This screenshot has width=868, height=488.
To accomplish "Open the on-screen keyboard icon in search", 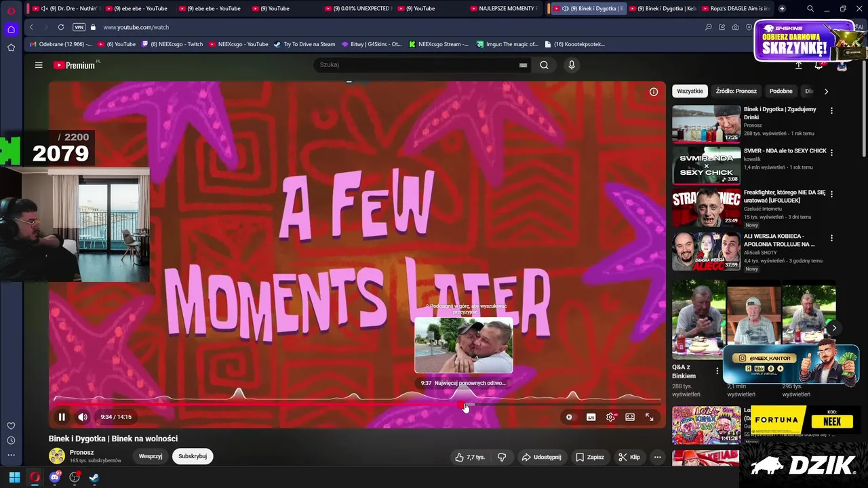I will [523, 65].
